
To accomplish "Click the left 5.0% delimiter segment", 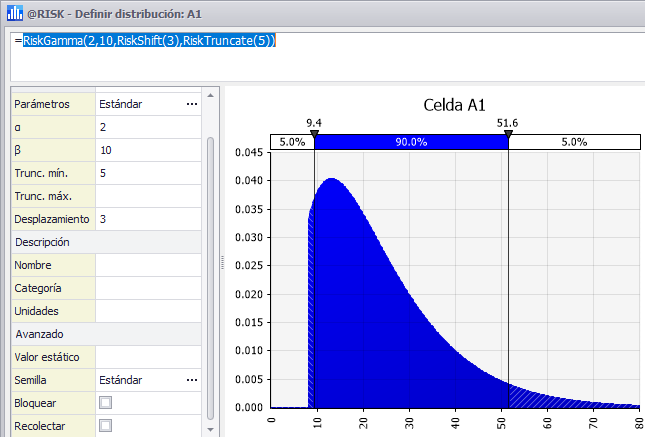I will [x=292, y=142].
